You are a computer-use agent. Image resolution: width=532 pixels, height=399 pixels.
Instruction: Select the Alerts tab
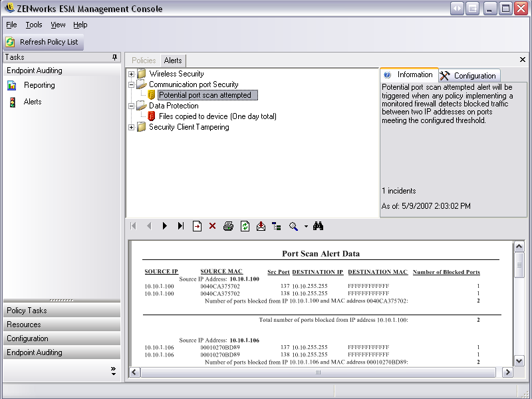[x=173, y=61]
